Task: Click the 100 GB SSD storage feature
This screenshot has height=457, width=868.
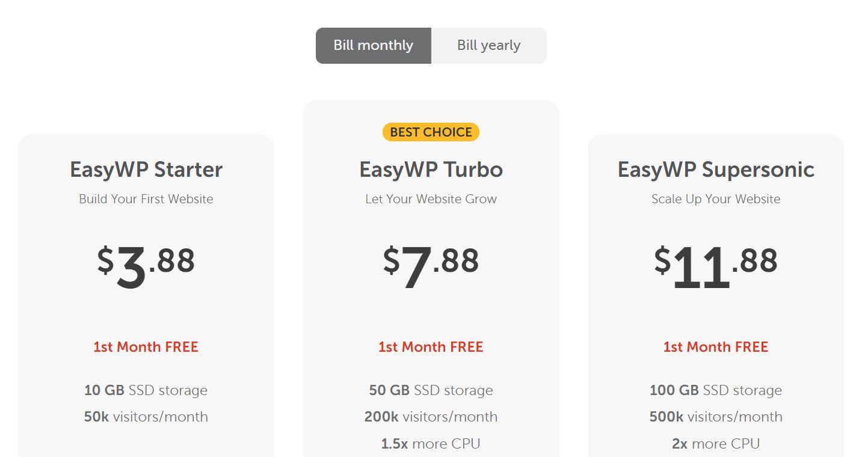Action: [716, 390]
